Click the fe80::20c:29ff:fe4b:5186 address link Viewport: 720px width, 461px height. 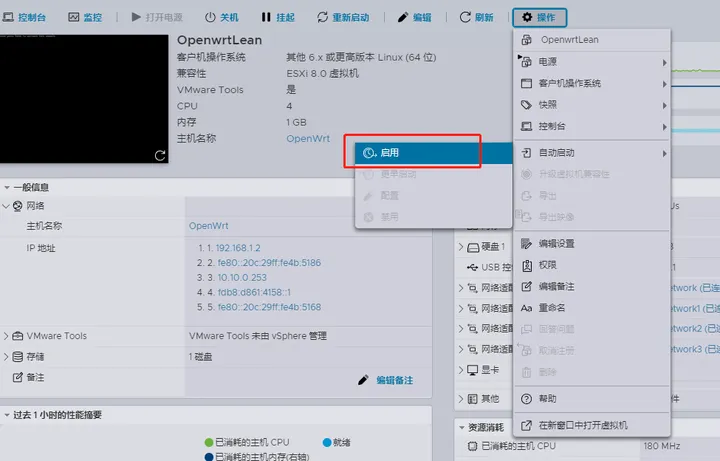269,263
